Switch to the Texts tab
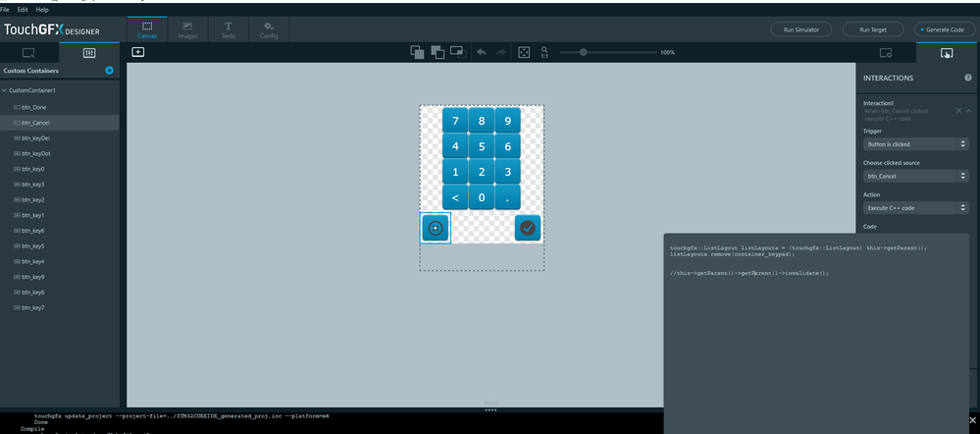The width and height of the screenshot is (980, 434). [229, 30]
